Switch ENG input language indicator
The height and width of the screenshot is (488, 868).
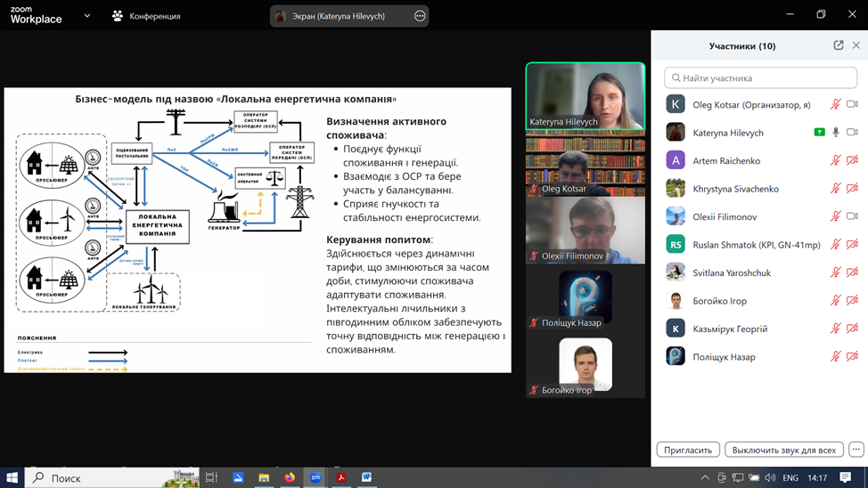(790, 477)
